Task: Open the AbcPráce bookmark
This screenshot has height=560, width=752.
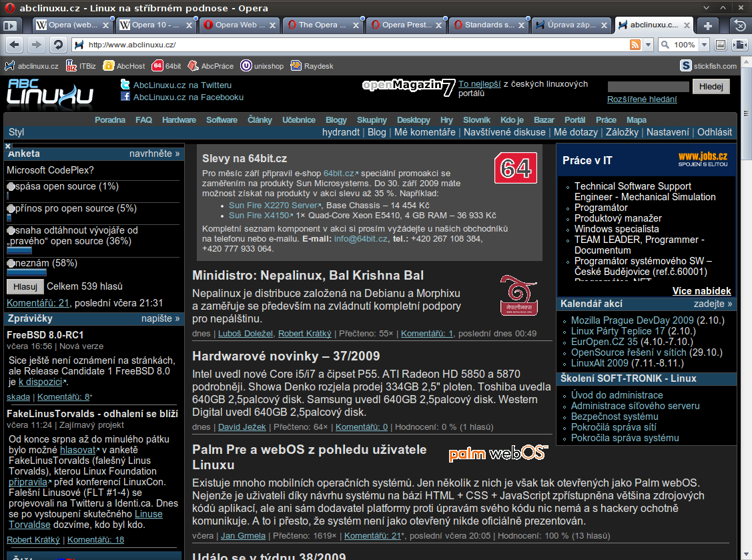Action: [x=211, y=66]
